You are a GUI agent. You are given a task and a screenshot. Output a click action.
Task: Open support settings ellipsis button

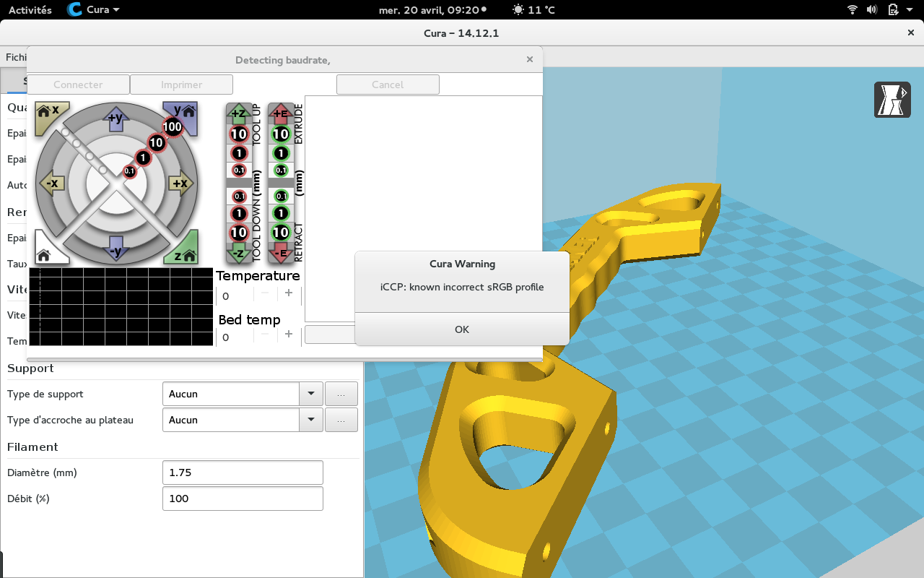[341, 394]
